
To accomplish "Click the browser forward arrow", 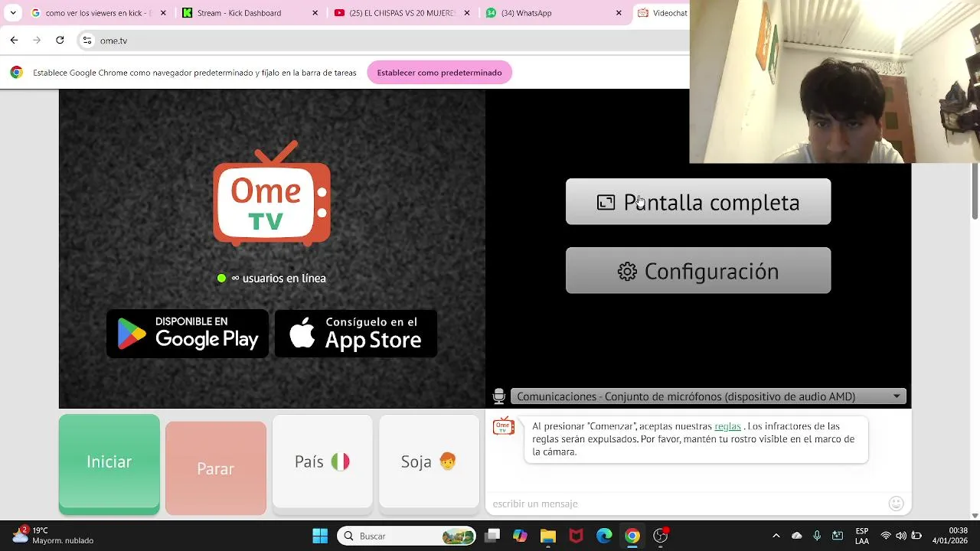I will pyautogui.click(x=37, y=41).
